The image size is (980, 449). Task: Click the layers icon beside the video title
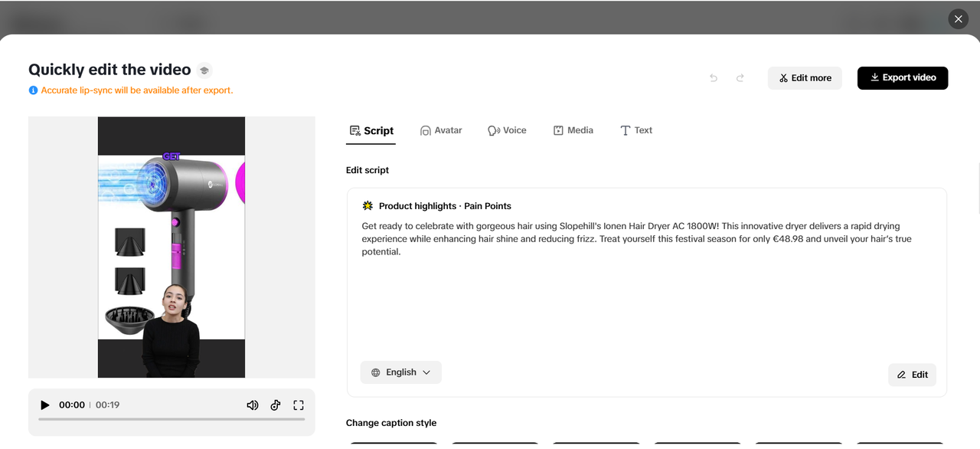click(204, 70)
